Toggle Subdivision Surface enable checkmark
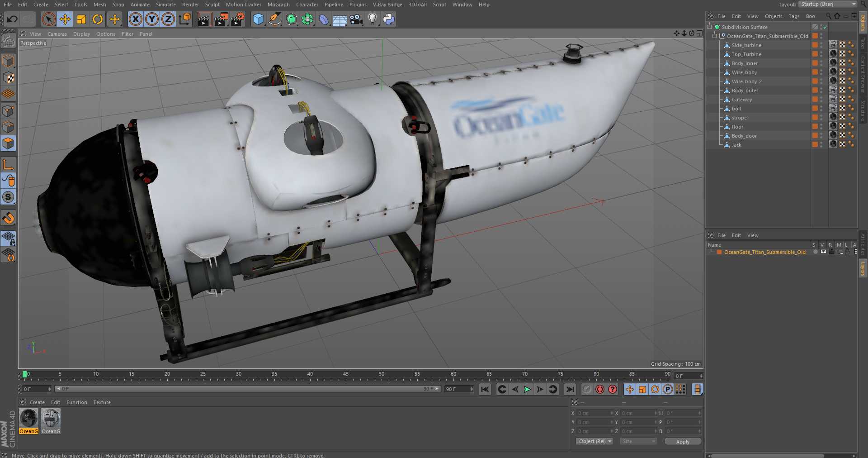Viewport: 868px width, 458px height. click(825, 27)
